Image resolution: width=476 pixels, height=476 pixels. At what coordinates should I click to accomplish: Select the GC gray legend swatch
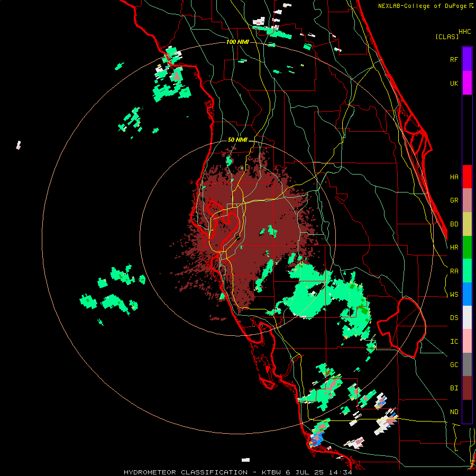tap(467, 364)
